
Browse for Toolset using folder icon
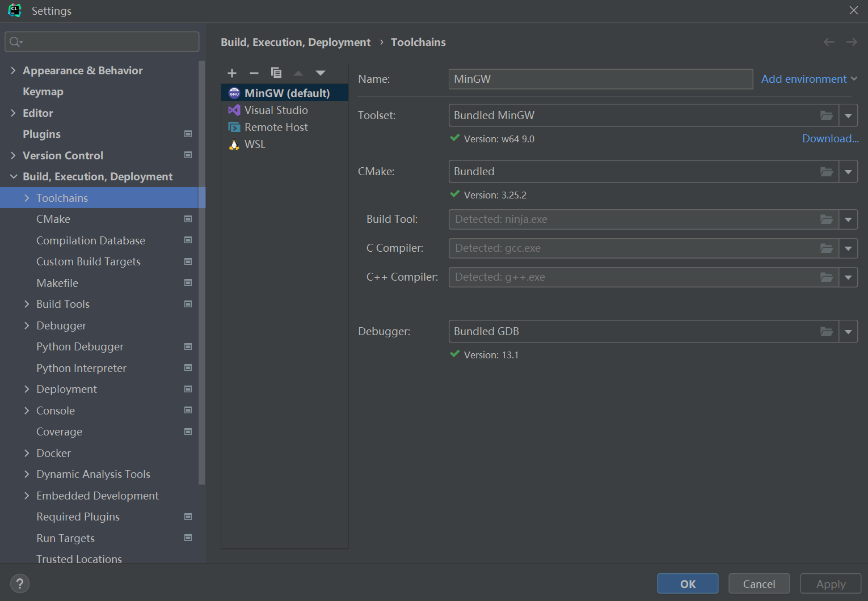[827, 115]
